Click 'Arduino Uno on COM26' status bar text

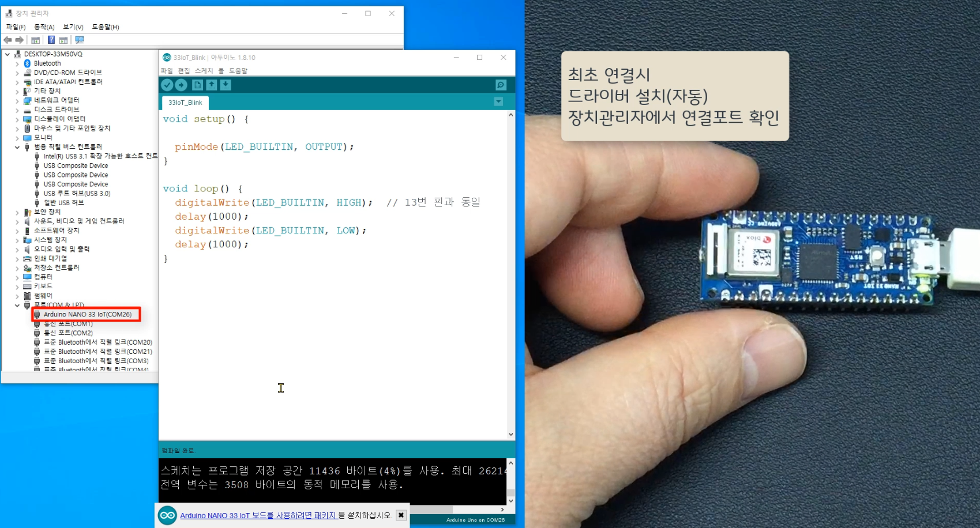click(x=475, y=520)
